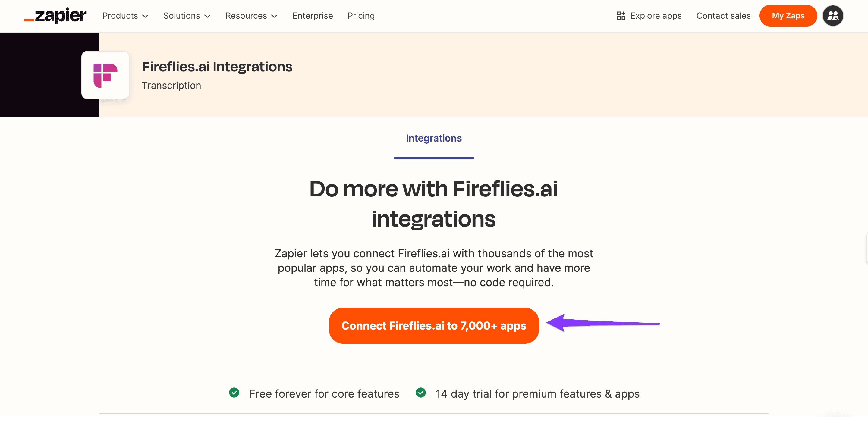Click green checkmark beside 14 day trial

pos(420,393)
